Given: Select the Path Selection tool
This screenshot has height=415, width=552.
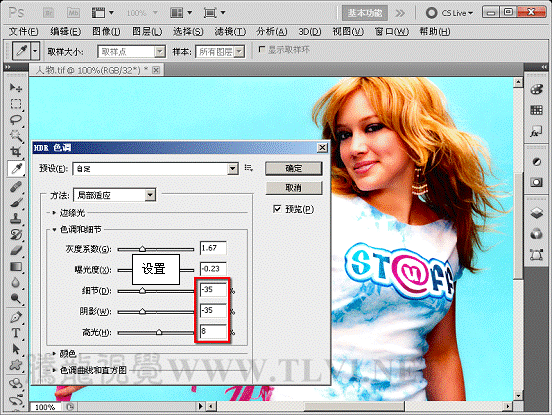Looking at the screenshot, I should click(x=15, y=349).
